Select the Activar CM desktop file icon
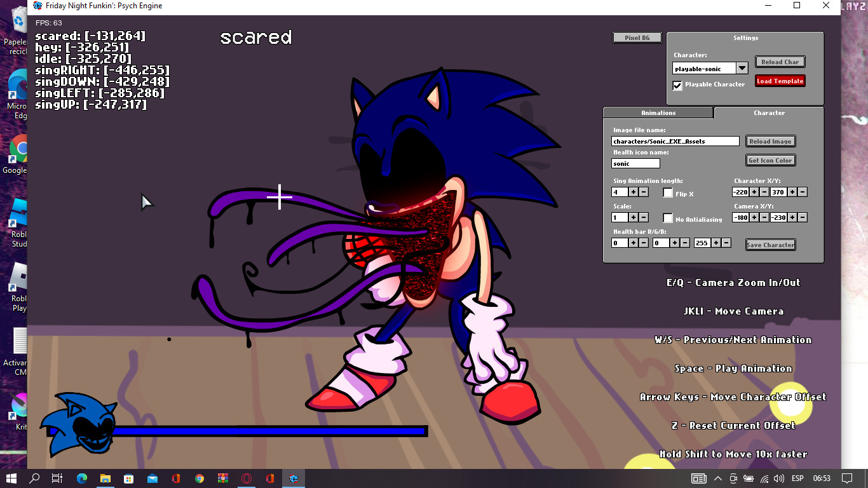Image resolution: width=868 pixels, height=488 pixels. 18,351
